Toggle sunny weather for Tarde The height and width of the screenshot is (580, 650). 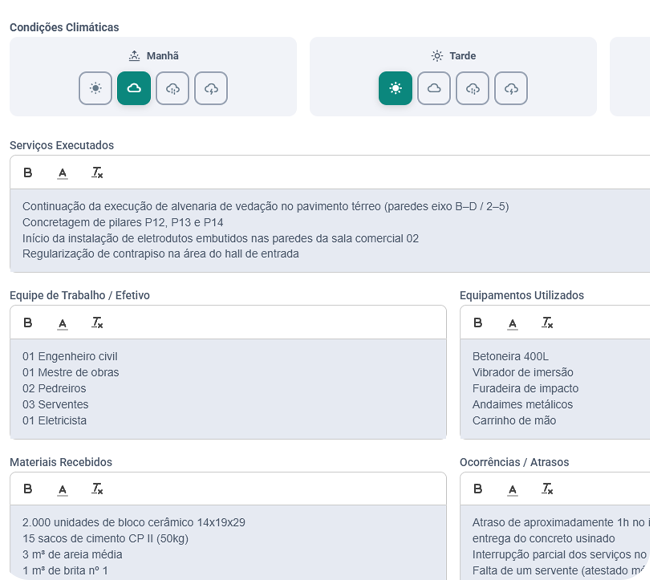pos(395,88)
